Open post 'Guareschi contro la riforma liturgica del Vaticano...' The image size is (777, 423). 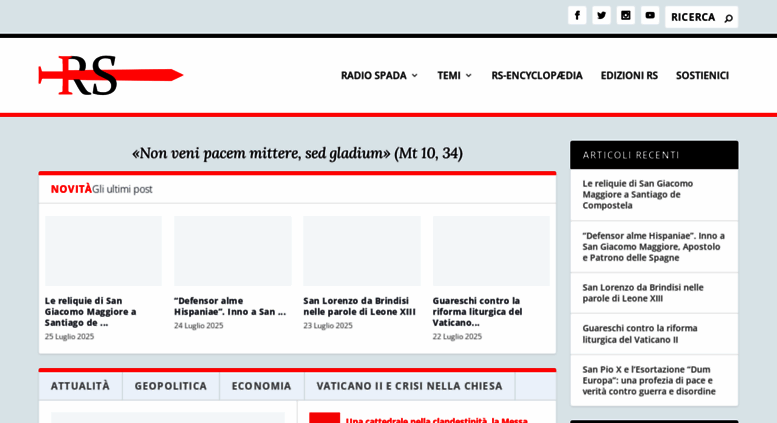pos(477,312)
